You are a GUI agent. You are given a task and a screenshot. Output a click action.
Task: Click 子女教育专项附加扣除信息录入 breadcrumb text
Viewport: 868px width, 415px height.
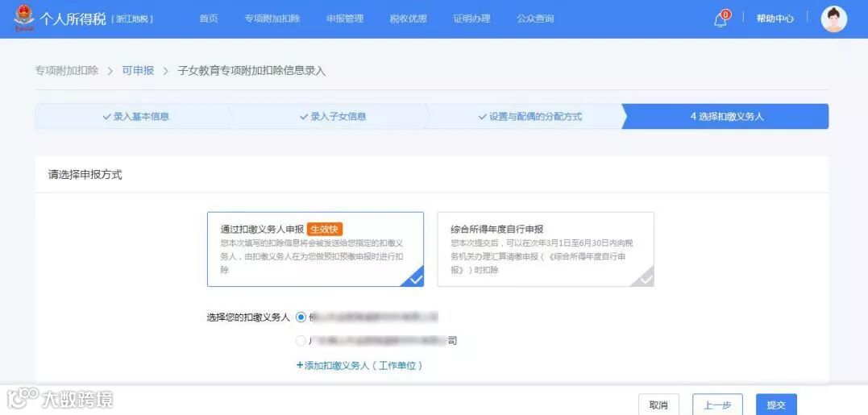[252, 71]
